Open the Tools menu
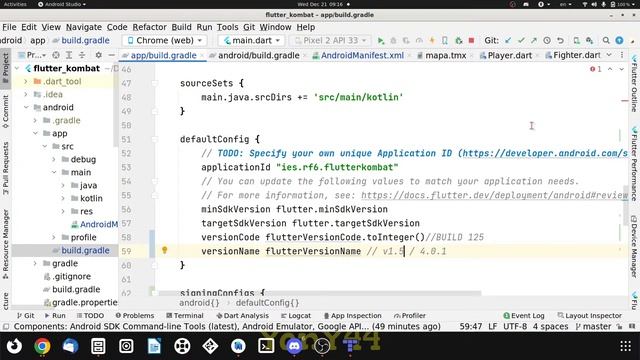The image size is (640, 360). click(227, 27)
